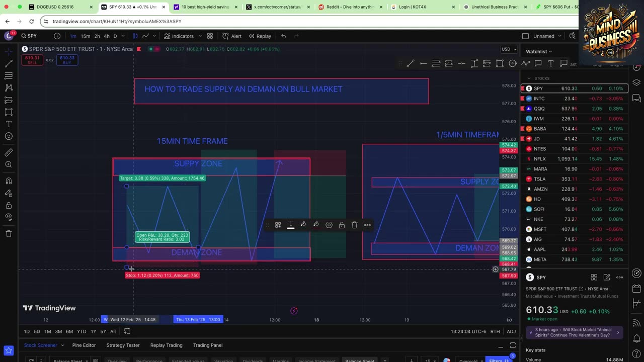Switch to the DOGEUSD browser tab
644x362 pixels.
[x=61, y=7]
